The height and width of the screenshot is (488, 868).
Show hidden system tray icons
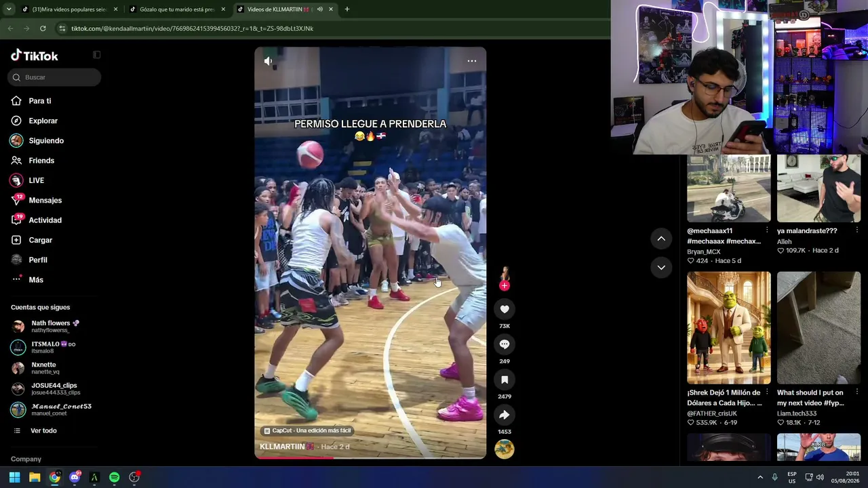760,477
